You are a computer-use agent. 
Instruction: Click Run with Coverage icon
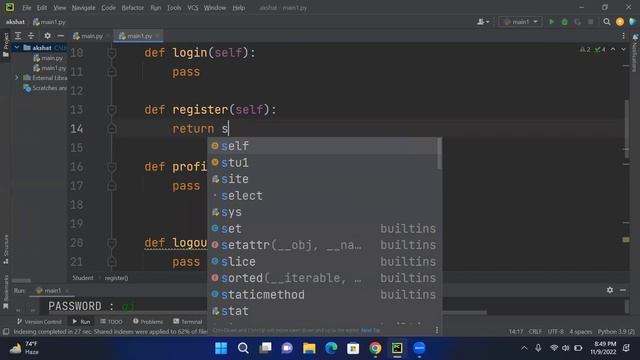click(x=578, y=22)
